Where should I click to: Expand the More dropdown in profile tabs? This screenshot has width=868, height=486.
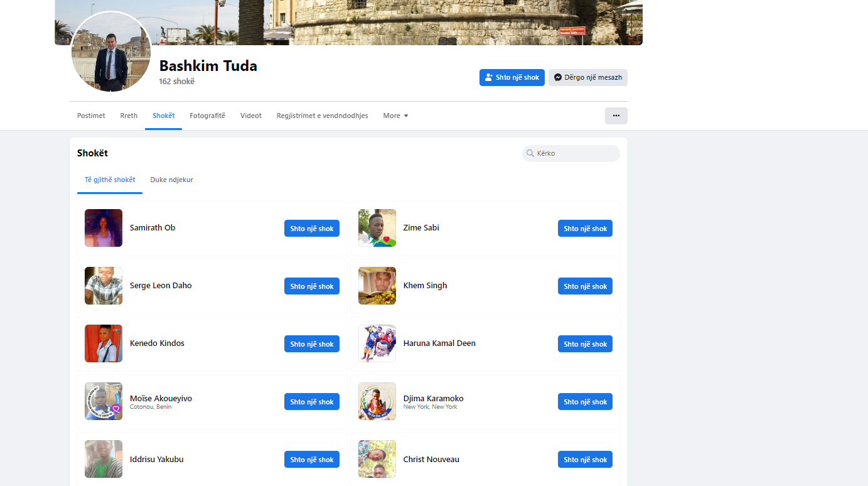click(395, 116)
